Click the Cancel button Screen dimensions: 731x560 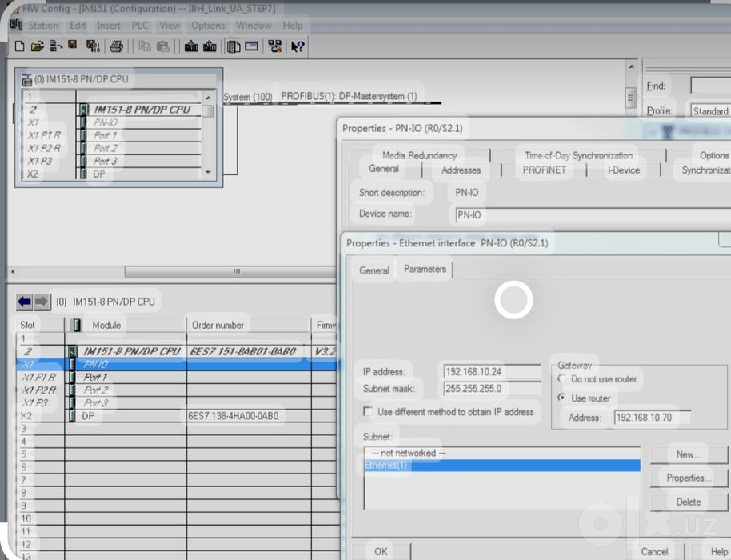[654, 552]
